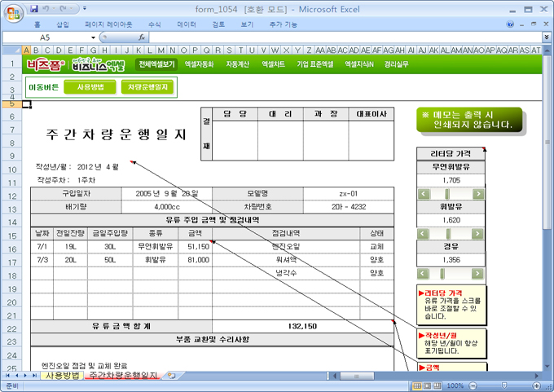Open the 페이지 레이아웃 ribbon tab
Image resolution: width=554 pixels, height=392 pixels.
point(108,24)
